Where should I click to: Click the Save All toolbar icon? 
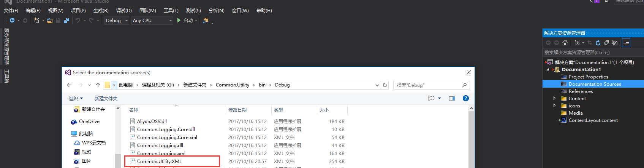(x=66, y=21)
